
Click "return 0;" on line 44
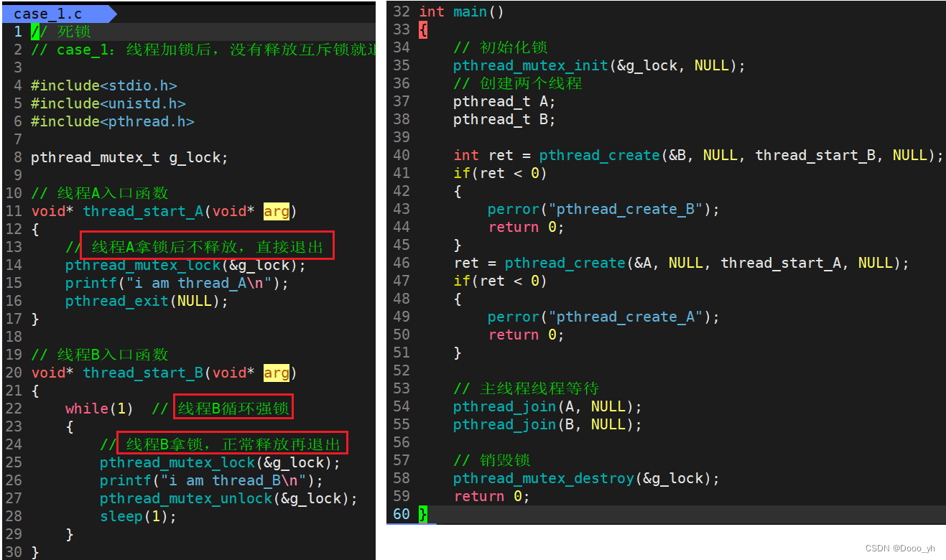(526, 227)
